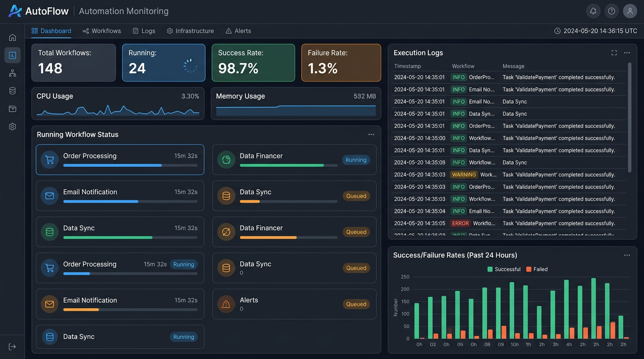Click the logout icon at the sidebar bottom
The width and height of the screenshot is (644, 359).
13,346
